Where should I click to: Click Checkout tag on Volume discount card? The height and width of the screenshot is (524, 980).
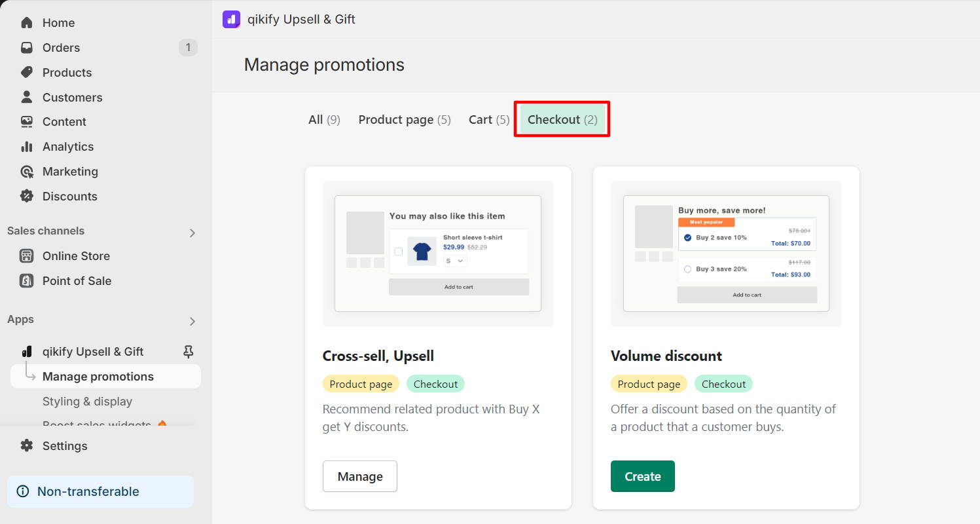pyautogui.click(x=723, y=384)
